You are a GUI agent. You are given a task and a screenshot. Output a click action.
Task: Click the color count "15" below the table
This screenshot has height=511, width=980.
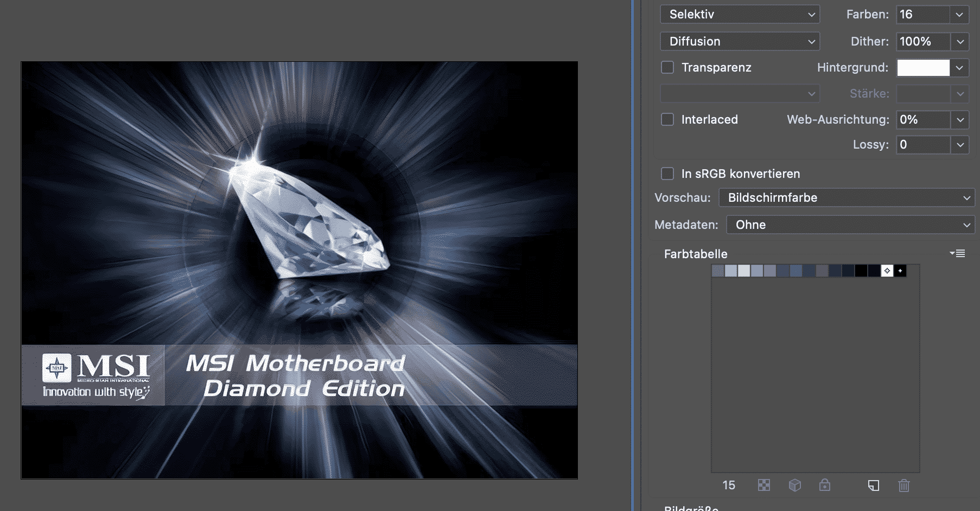[729, 485]
